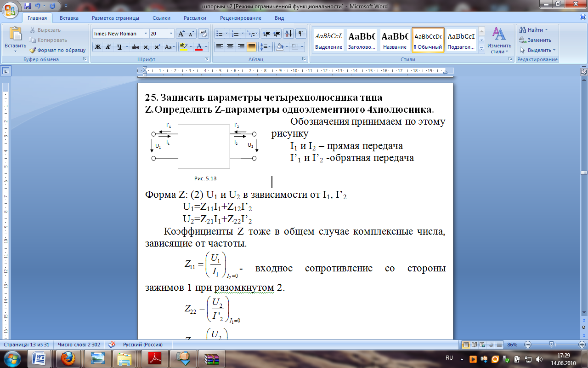Click Выделить (Select) button
The width and height of the screenshot is (588, 368).
[x=537, y=50]
